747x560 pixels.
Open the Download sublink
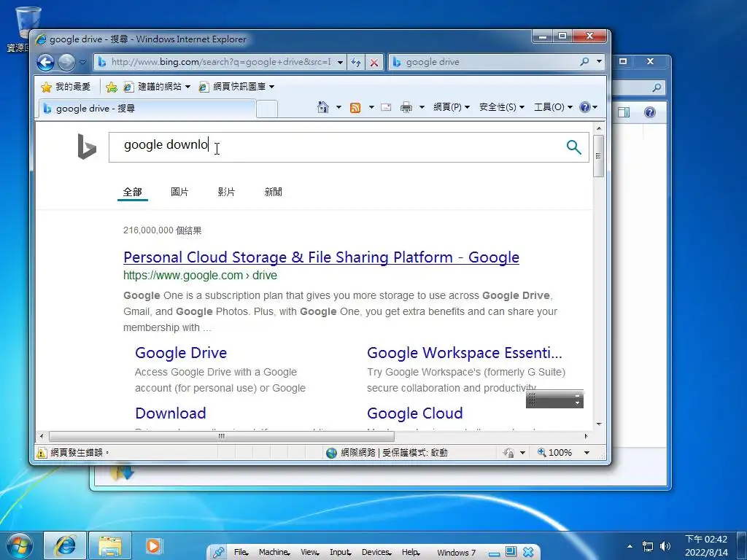[x=171, y=413]
